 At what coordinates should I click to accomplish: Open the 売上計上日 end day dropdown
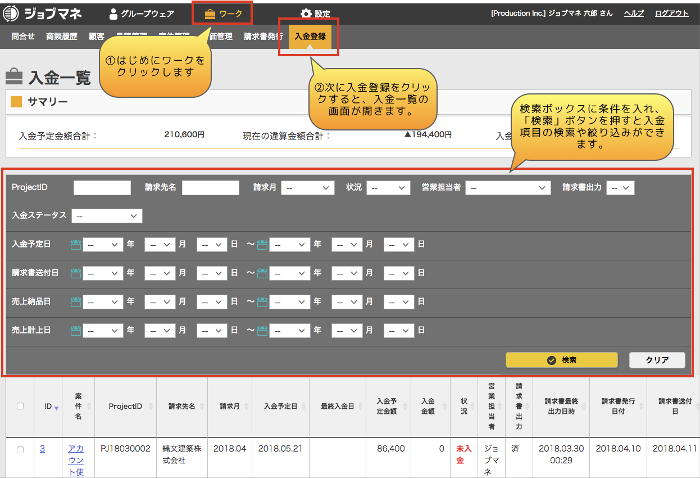click(399, 331)
